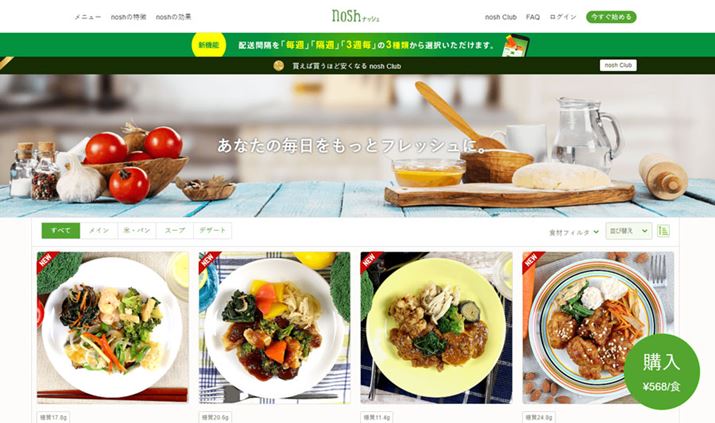Expand the 並び替え sort dropdown
Viewport: 715px width, 423px height.
[628, 231]
